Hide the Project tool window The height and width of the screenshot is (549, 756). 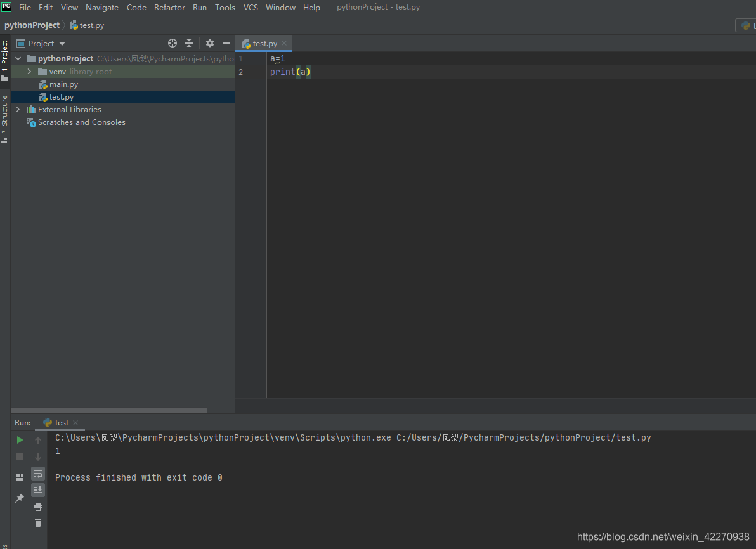[226, 43]
